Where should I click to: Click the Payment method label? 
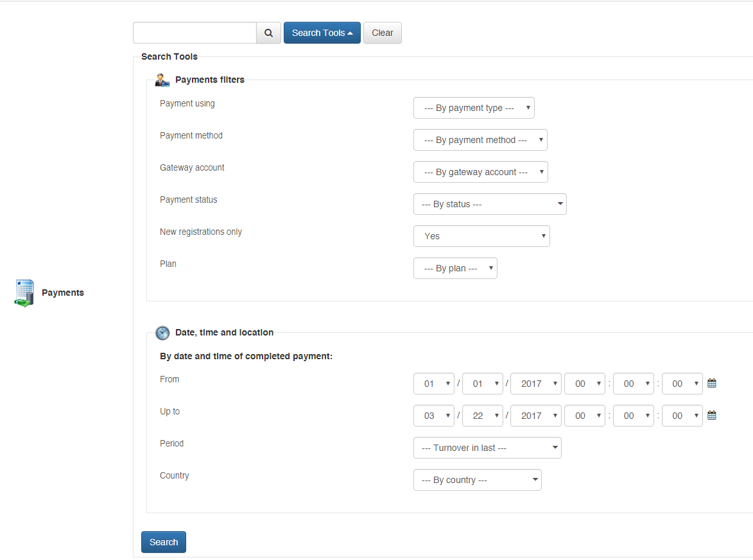pyautogui.click(x=191, y=135)
